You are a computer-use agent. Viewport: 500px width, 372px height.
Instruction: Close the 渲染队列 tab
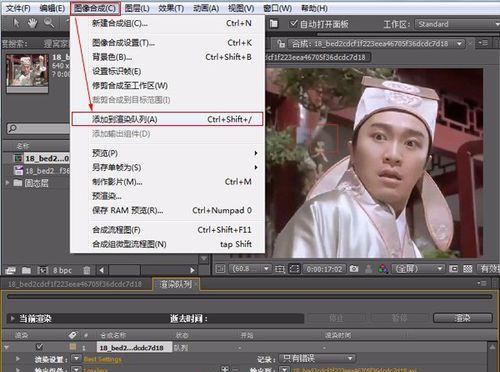[x=196, y=284]
